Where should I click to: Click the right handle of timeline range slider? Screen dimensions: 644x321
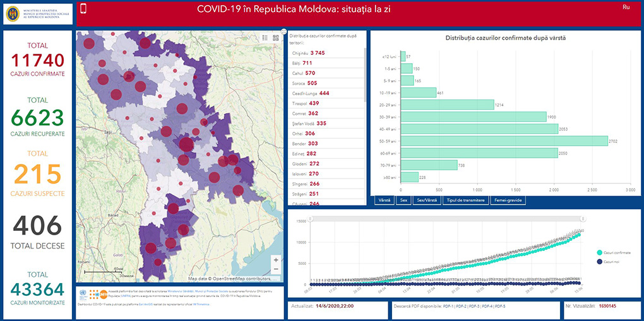click(583, 219)
